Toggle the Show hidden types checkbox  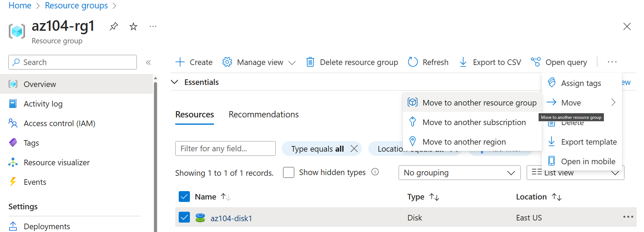(289, 173)
